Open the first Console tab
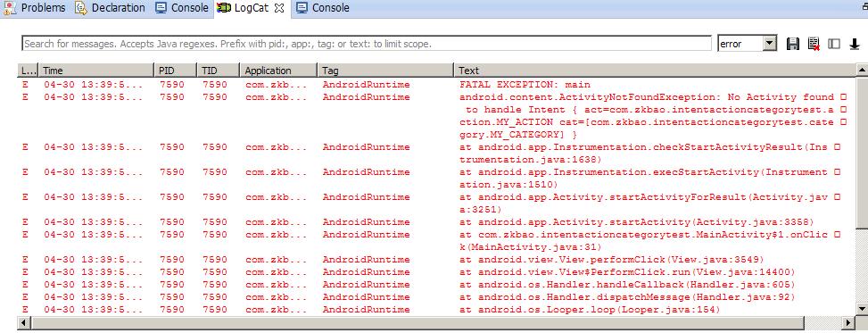The width and height of the screenshot is (868, 333). (182, 8)
